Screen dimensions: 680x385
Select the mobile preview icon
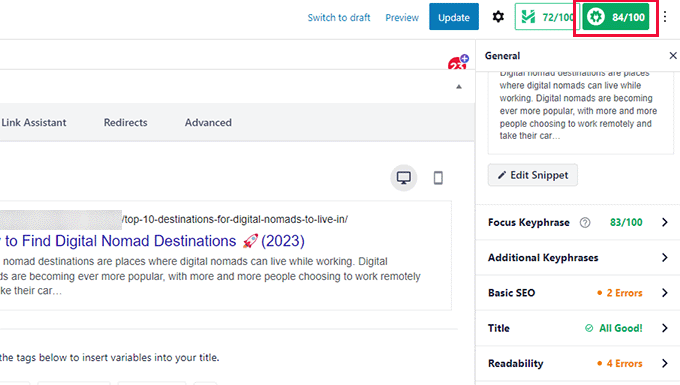tap(438, 178)
